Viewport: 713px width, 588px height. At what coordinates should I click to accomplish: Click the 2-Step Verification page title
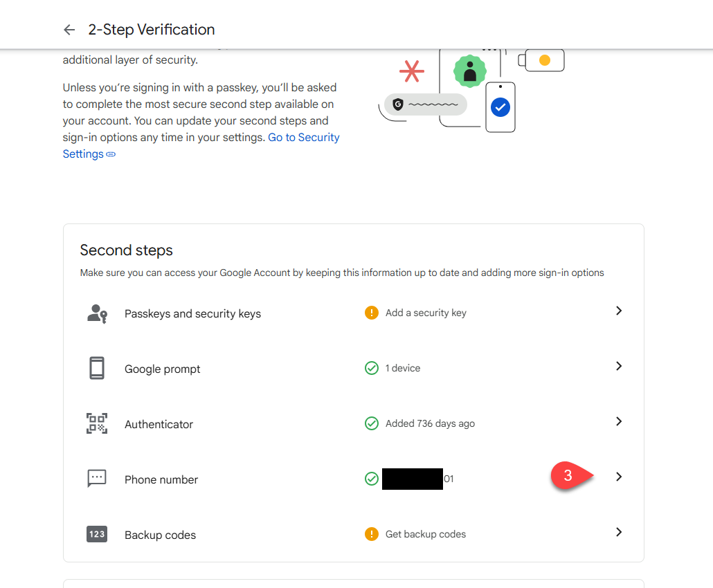[152, 30]
